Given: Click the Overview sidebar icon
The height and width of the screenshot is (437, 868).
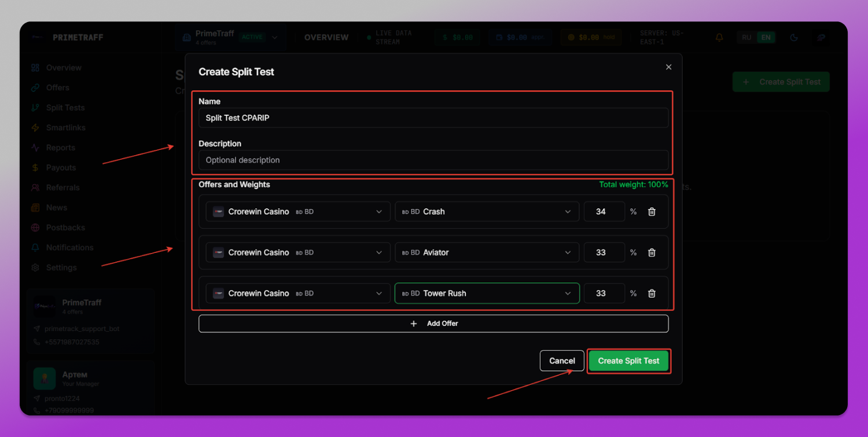Looking at the screenshot, I should click(x=36, y=68).
